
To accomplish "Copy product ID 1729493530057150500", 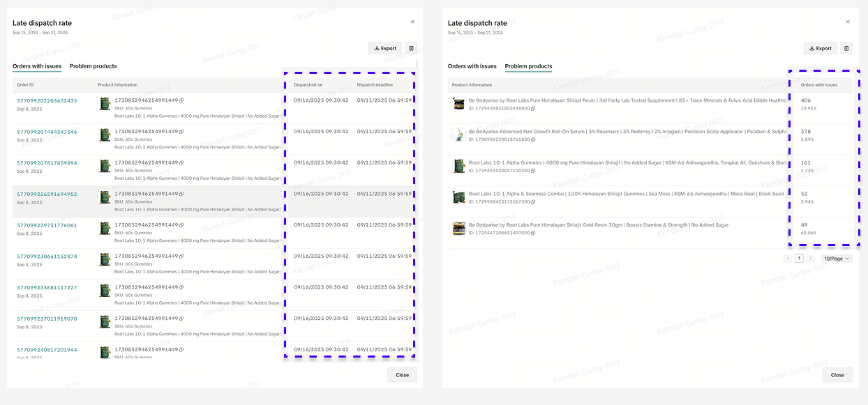I will tap(533, 171).
